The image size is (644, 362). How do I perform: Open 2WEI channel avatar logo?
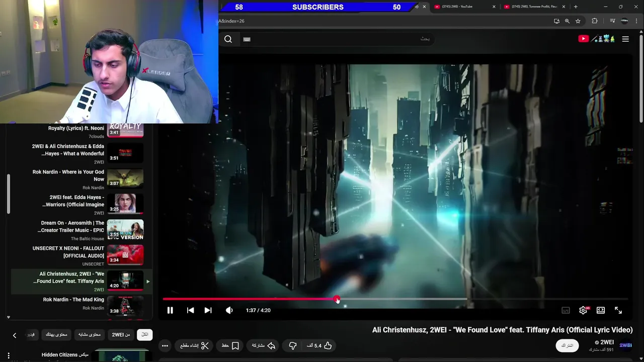[625, 345]
